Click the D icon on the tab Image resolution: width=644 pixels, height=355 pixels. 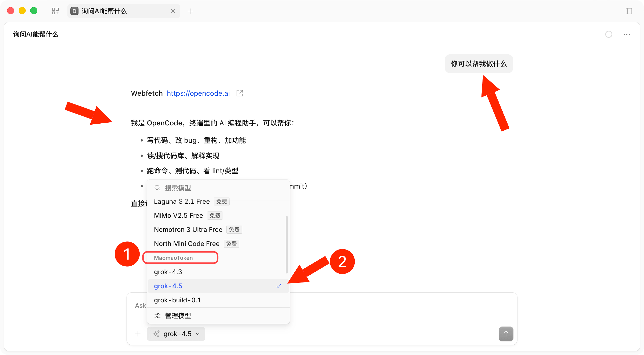pyautogui.click(x=74, y=11)
